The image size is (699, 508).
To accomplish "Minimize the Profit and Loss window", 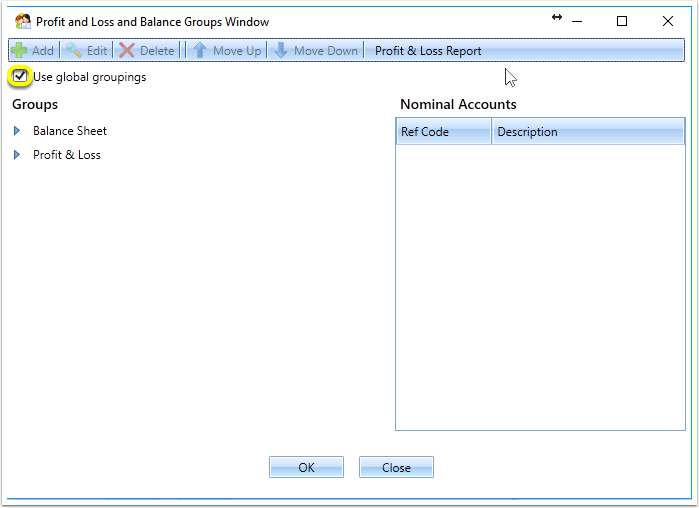I will click(x=577, y=21).
